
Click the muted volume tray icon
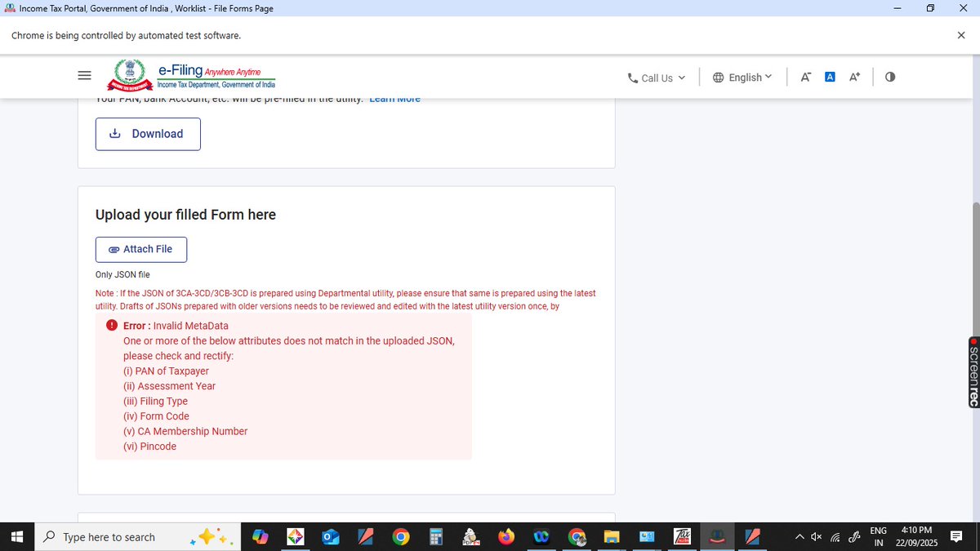(x=817, y=537)
